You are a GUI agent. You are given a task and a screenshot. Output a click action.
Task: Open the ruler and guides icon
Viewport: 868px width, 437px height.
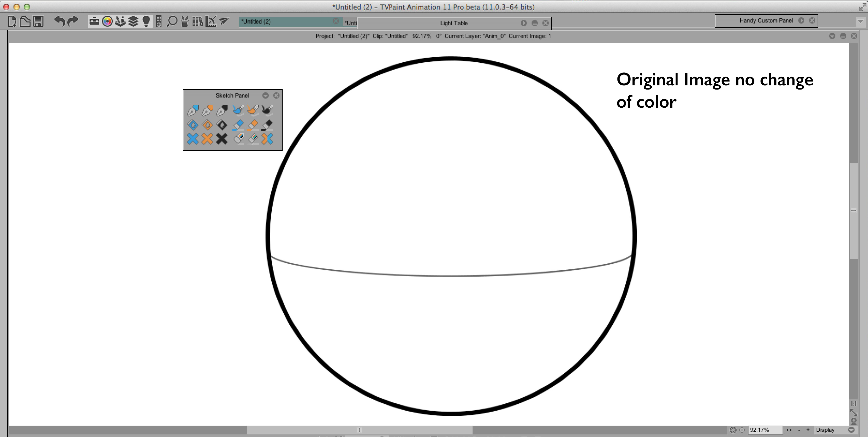tap(211, 21)
